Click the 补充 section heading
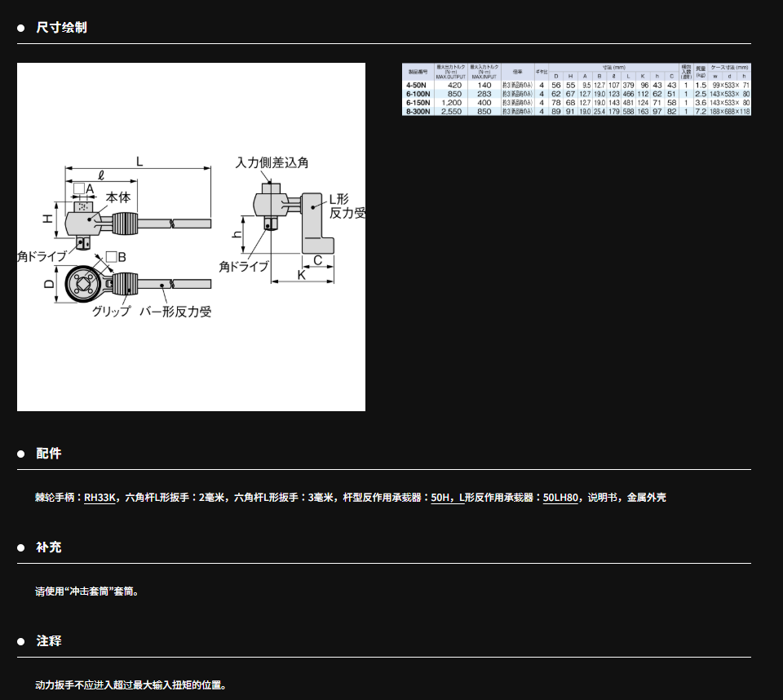This screenshot has width=783, height=700. [x=49, y=547]
